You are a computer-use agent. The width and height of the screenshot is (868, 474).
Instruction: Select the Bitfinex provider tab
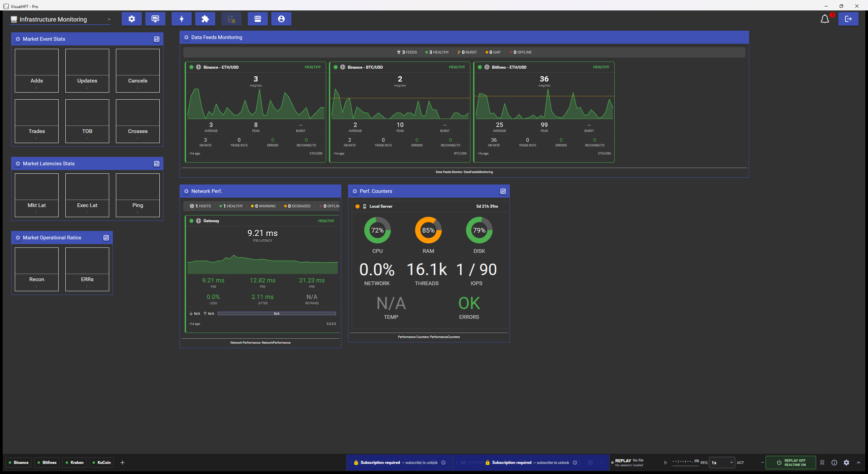pos(47,463)
